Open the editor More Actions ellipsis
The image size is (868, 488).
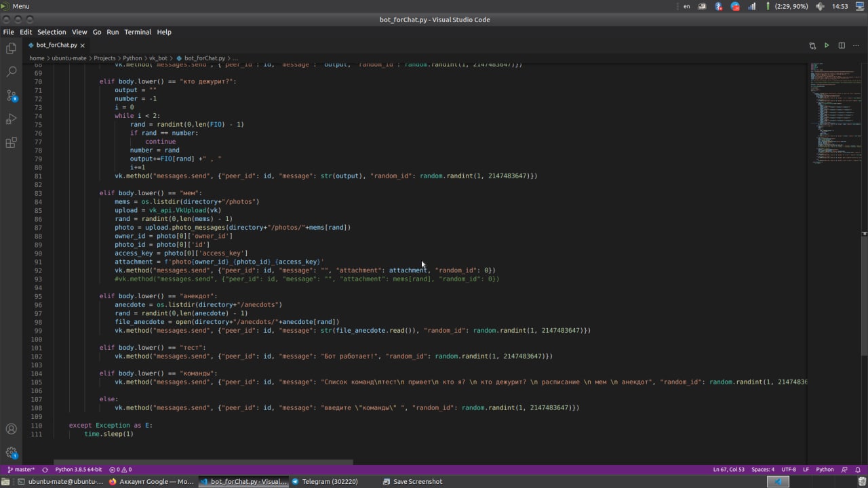[x=856, y=45]
